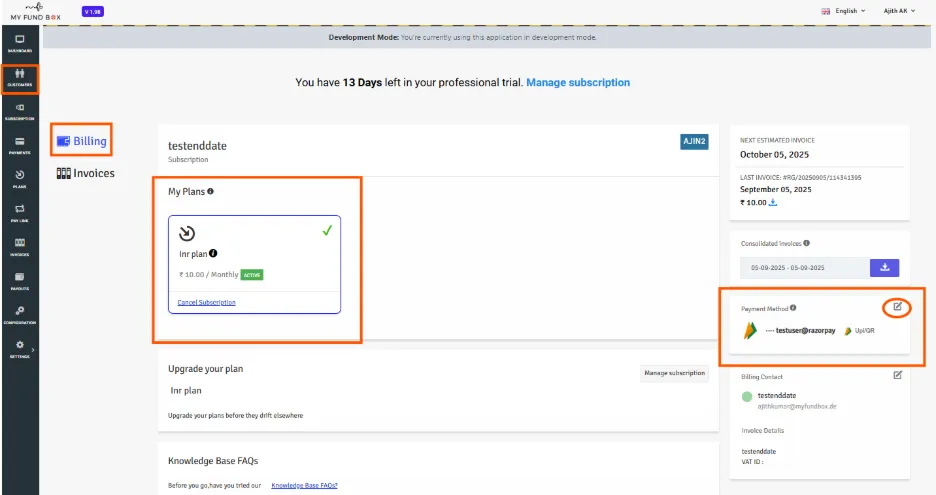Image resolution: width=936 pixels, height=495 pixels.
Task: Click the Consolidated Invoices info icon
Action: pyautogui.click(x=806, y=243)
